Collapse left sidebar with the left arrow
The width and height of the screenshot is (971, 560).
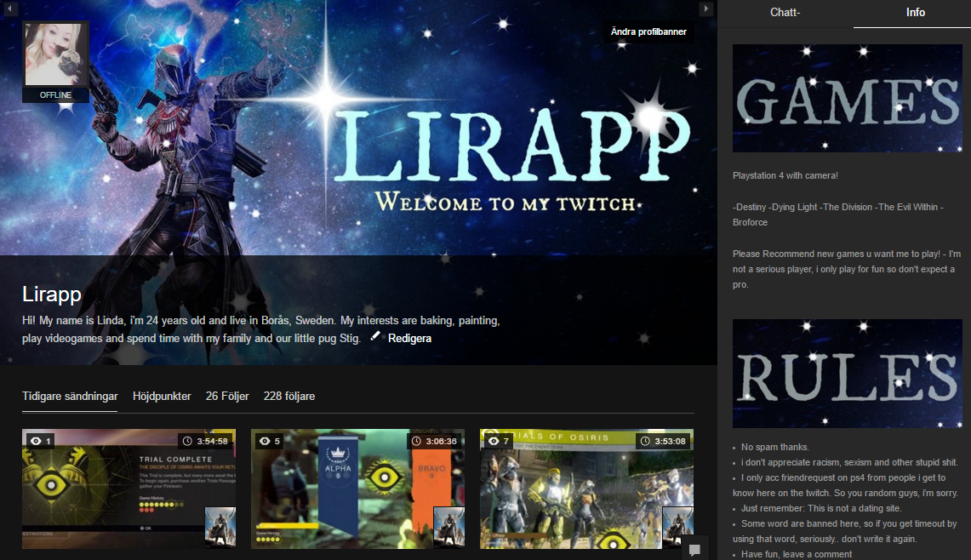point(9,9)
